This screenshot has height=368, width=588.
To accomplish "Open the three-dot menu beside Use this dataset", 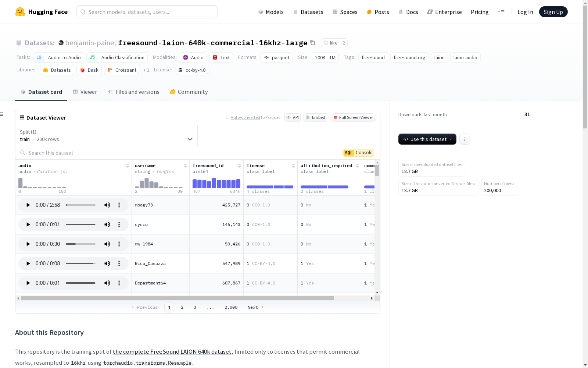I will point(465,139).
